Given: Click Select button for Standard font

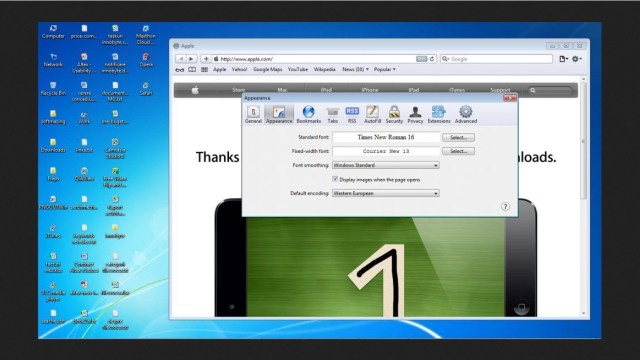Looking at the screenshot, I should tap(458, 138).
